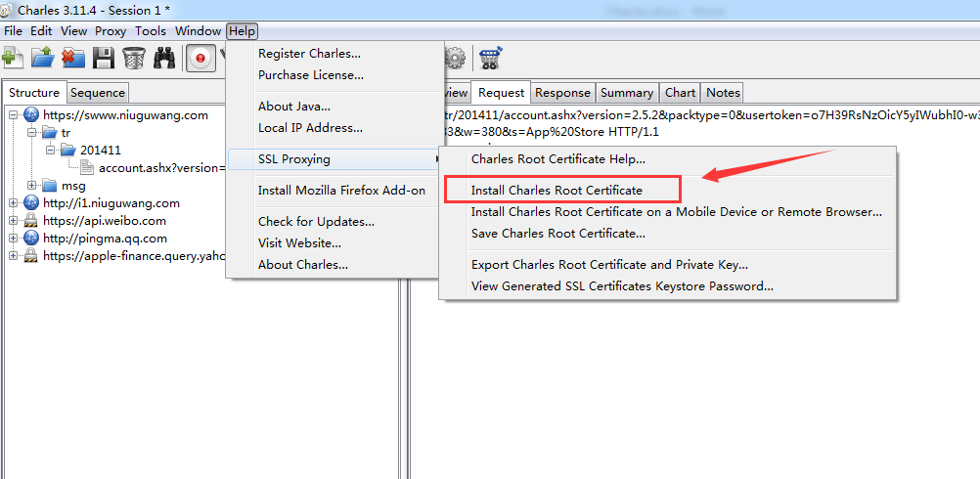This screenshot has height=479, width=980.
Task: Expand the apple-finance.query.yahoo host node
Action: click(13, 255)
